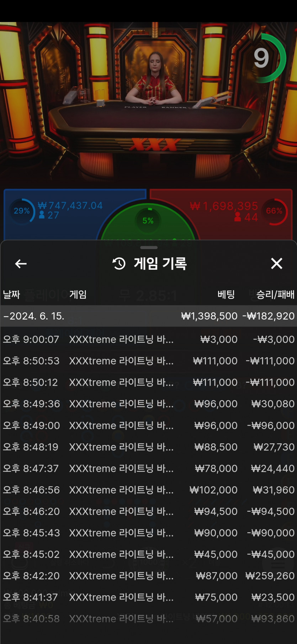The width and height of the screenshot is (297, 644).
Task: Open the 오후 9:00:07 game record
Action: (148, 339)
